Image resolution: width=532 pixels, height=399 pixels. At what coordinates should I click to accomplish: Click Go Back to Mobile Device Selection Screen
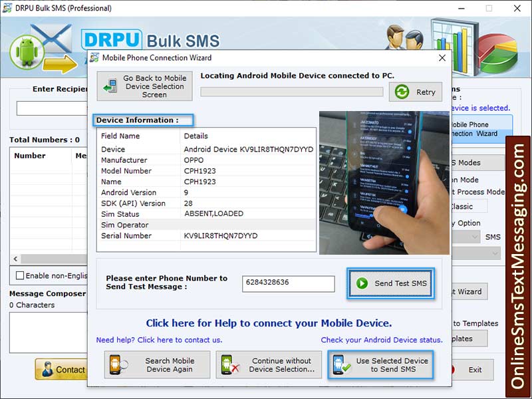tap(144, 85)
